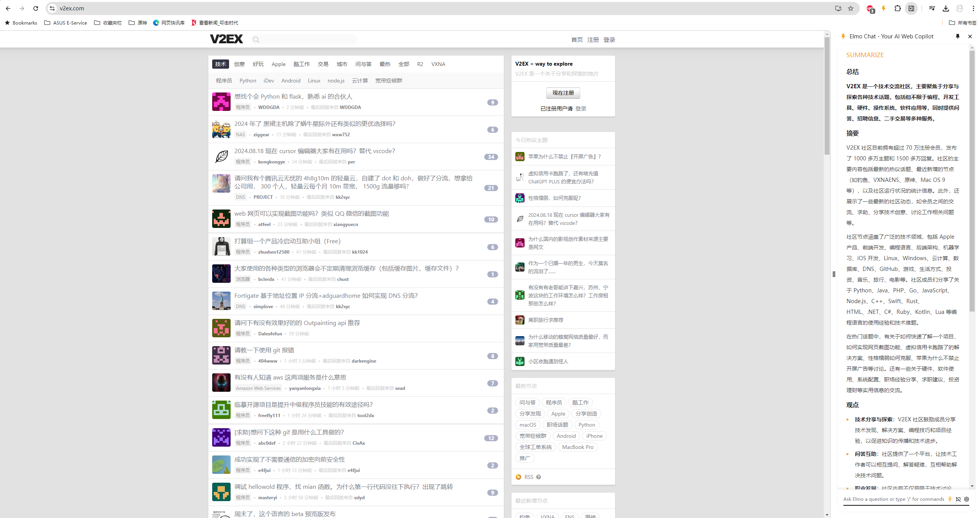This screenshot has width=980, height=518.
Task: Toggle the browser side panel button
Action: pyautogui.click(x=911, y=8)
